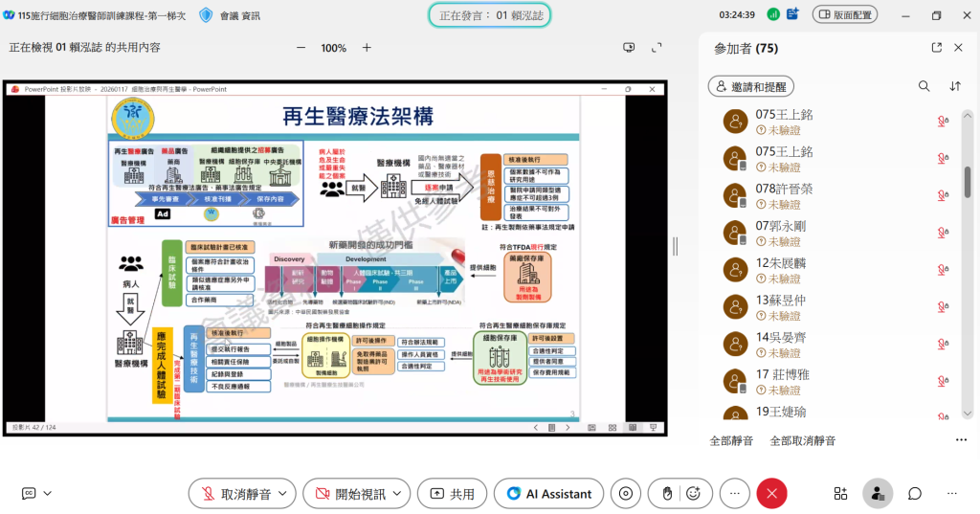Click the record circle icon
The height and width of the screenshot is (514, 980).
click(626, 494)
